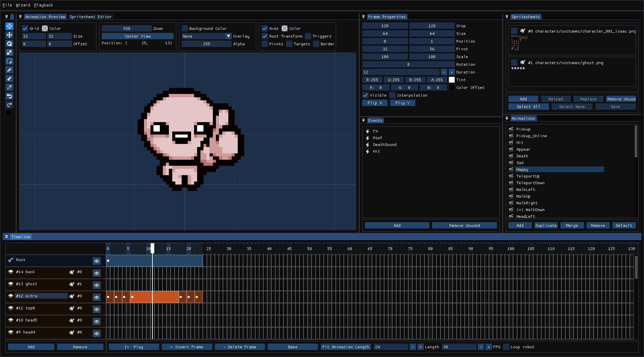Toggle the Axes checkbox
The image size is (644, 357).
[265, 29]
